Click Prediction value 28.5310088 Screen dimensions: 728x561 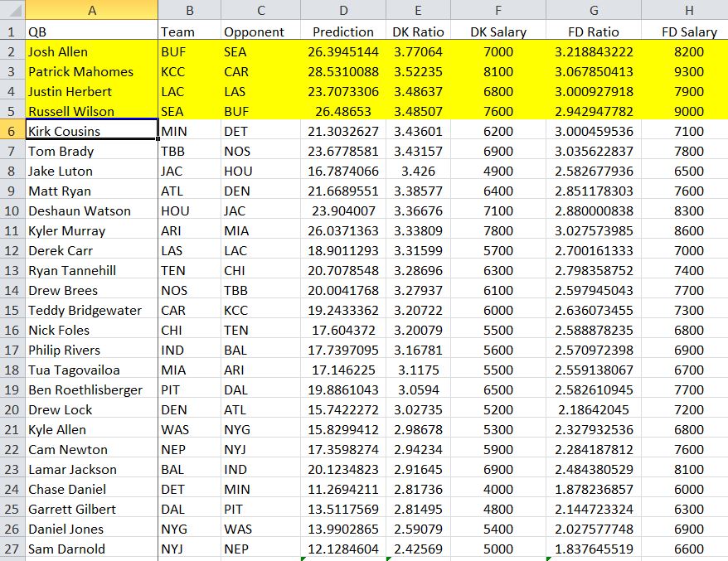tap(343, 71)
